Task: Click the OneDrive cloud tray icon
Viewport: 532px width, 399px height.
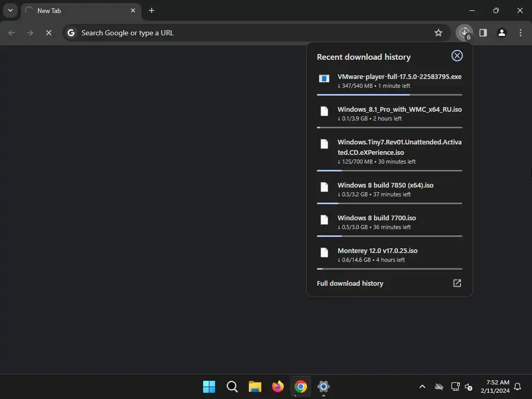Action: click(439, 387)
